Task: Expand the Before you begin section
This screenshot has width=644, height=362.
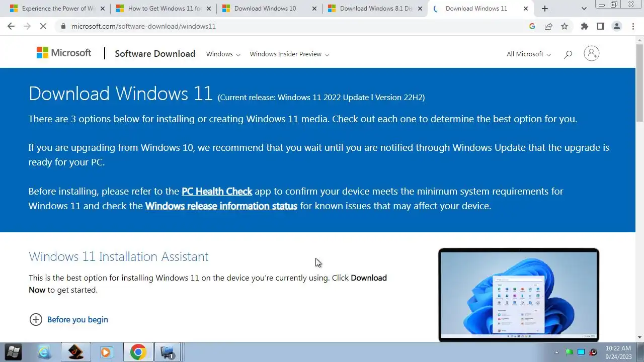Action: coord(69,319)
